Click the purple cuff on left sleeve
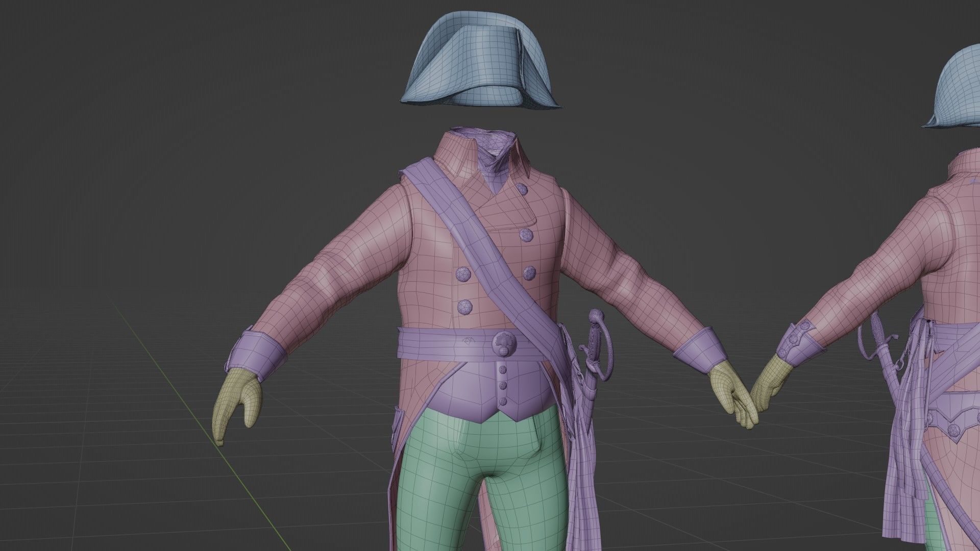Image resolution: width=980 pixels, height=551 pixels. tap(257, 352)
